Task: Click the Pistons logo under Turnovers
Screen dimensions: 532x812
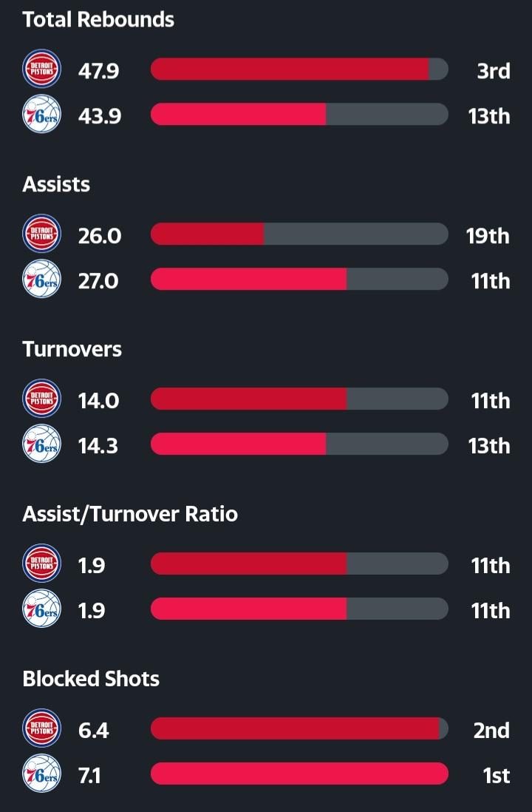Action: click(42, 399)
